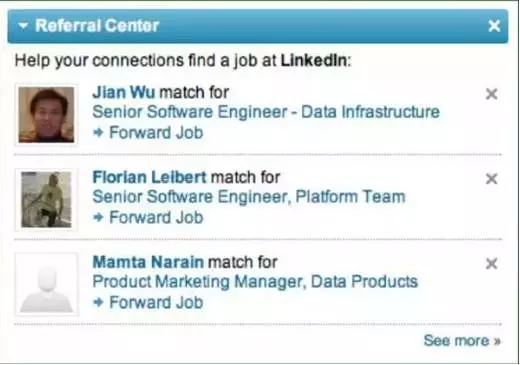
Task: Close the Referral Center panel
Action: [494, 26]
